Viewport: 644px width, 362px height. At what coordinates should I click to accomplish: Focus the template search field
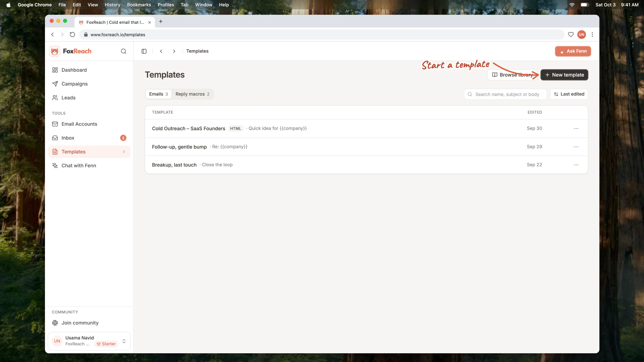point(505,94)
